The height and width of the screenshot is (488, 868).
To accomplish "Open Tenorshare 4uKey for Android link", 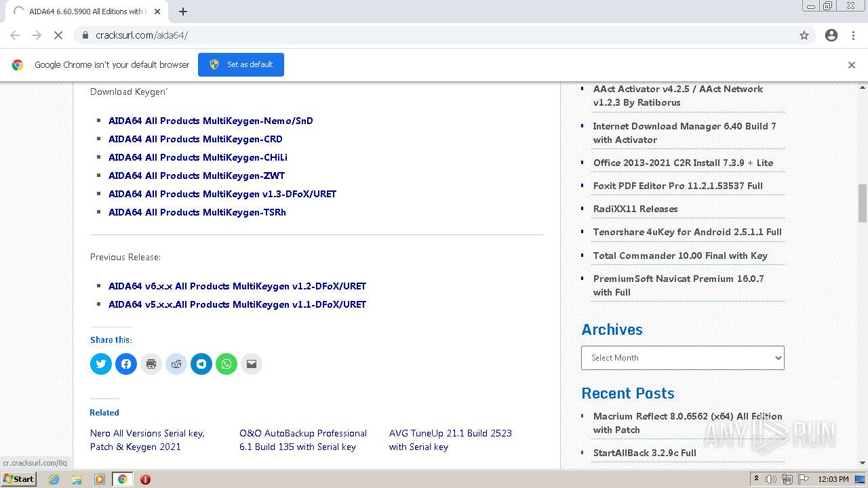I will [688, 232].
